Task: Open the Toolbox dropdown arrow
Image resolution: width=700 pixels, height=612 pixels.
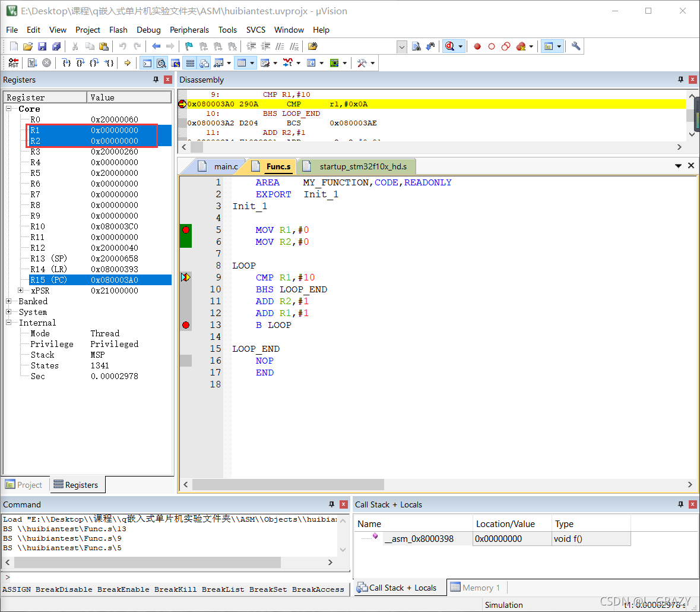Action: pos(373,63)
